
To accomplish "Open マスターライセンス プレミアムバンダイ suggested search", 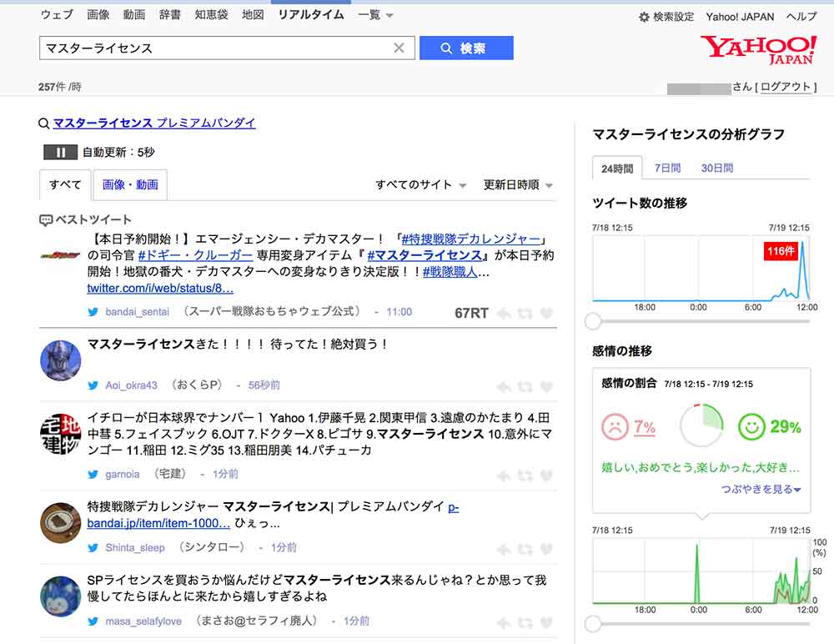I will [x=154, y=123].
